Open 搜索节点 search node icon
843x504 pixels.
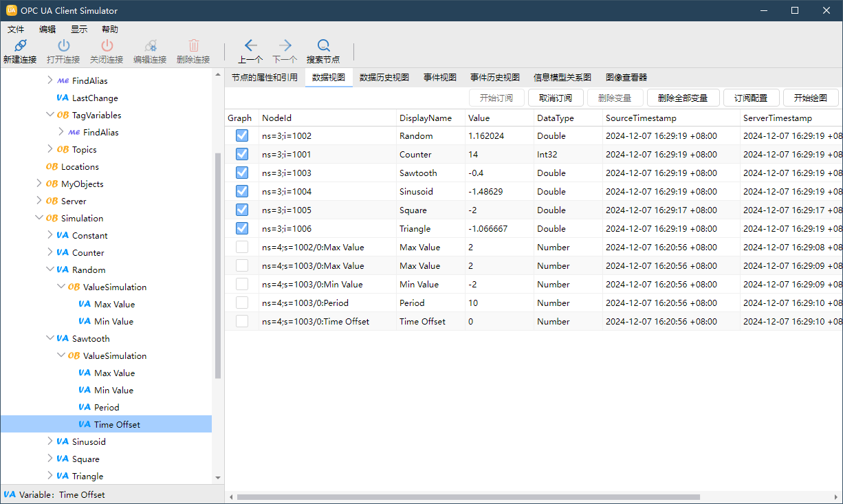(323, 46)
